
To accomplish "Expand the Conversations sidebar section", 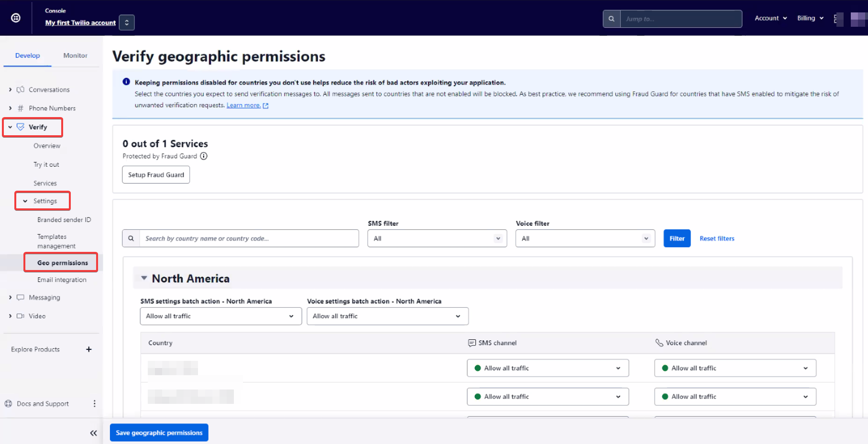I will (x=11, y=90).
